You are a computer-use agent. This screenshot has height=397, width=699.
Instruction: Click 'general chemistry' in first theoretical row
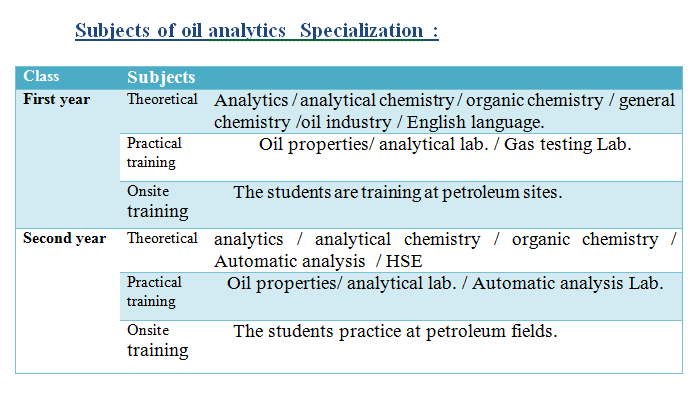[x=444, y=111]
